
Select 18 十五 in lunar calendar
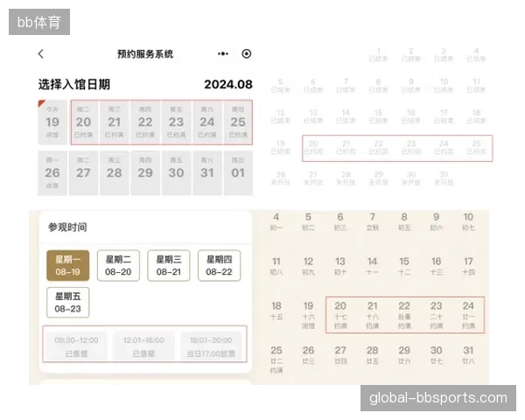pos(276,311)
